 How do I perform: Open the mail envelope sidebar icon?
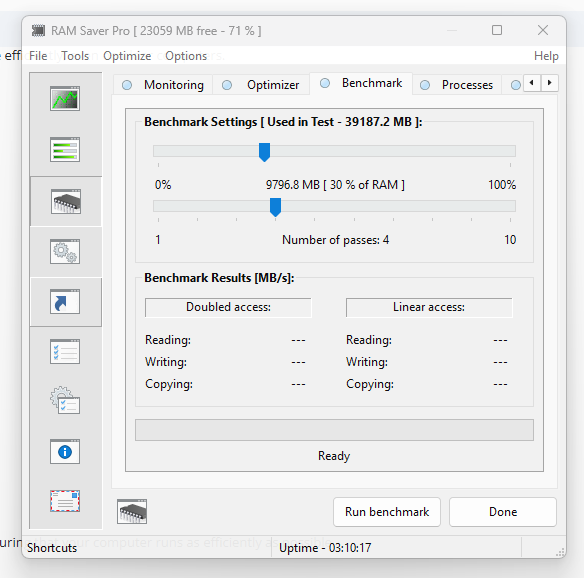(65, 501)
